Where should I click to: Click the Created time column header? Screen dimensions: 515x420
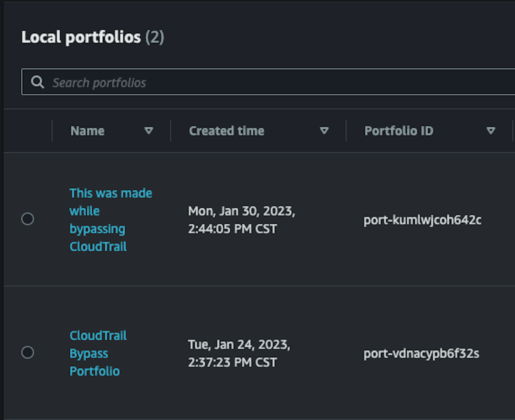point(227,131)
